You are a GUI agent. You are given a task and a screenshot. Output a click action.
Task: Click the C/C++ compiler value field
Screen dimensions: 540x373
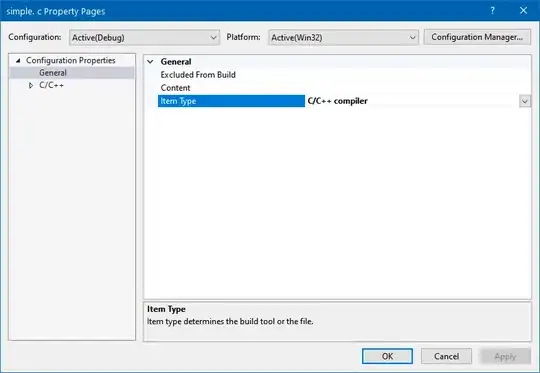pyautogui.click(x=412, y=101)
